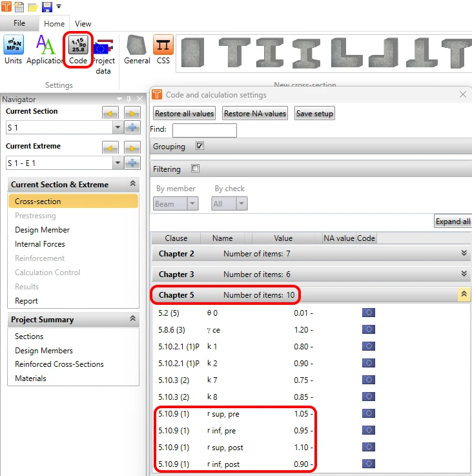Enable the Filtering checkbox
The width and height of the screenshot is (472, 476).
coord(195,168)
